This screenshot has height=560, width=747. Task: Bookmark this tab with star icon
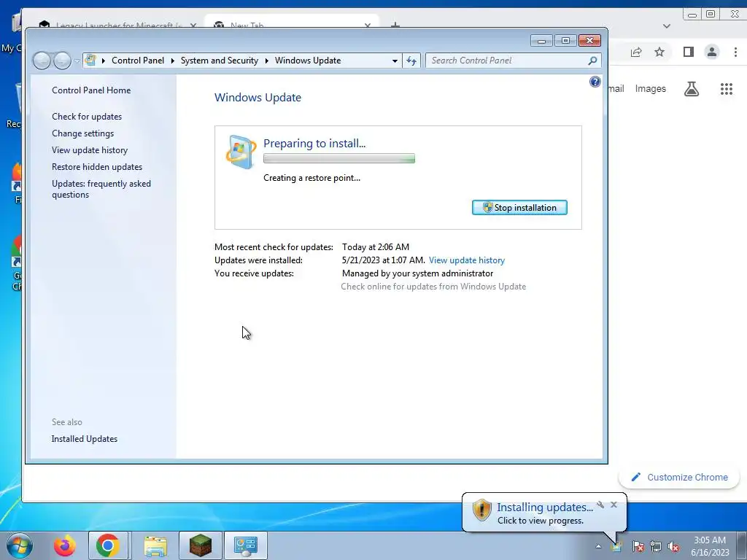point(659,52)
